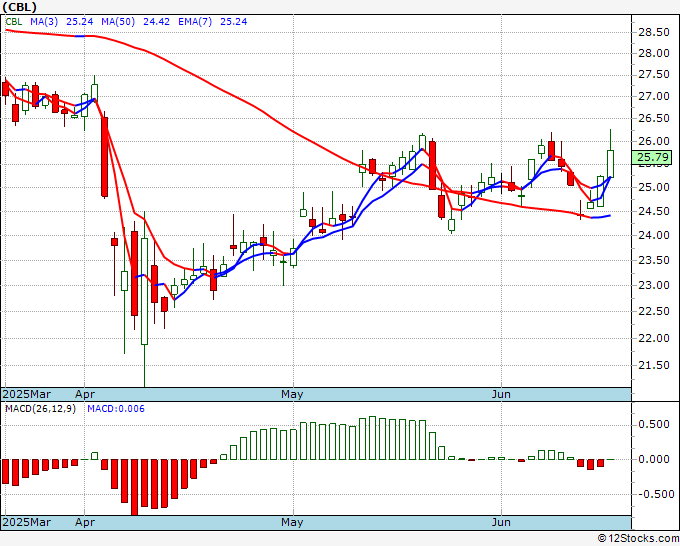Select the CBL legend label

[x=13, y=22]
